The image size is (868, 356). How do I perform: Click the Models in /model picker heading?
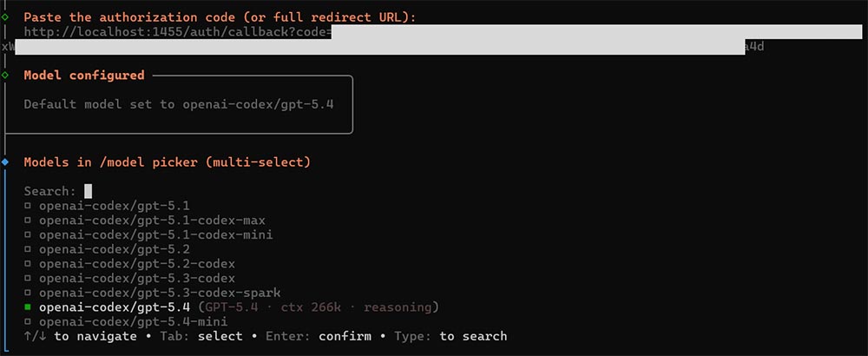point(167,162)
